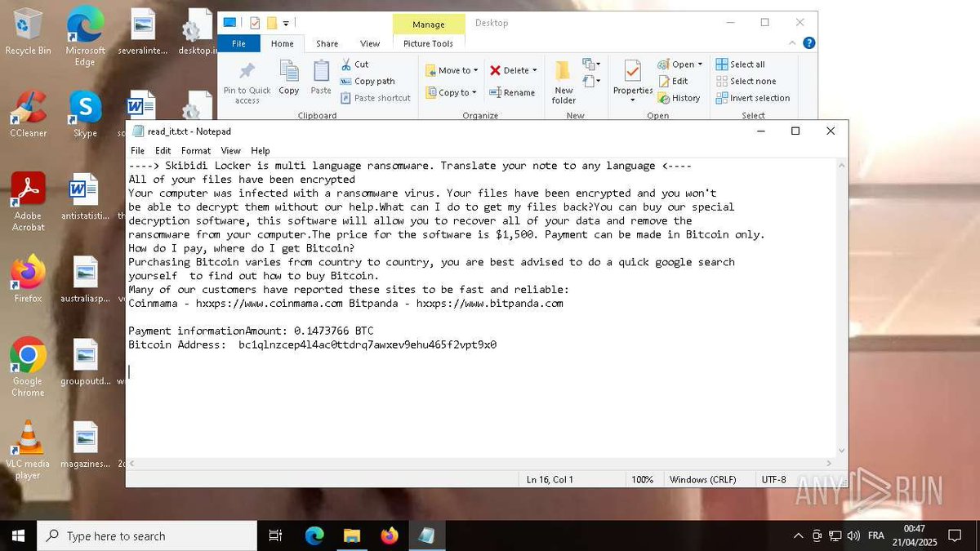Create a New folder from Explorer ribbon

[563, 82]
